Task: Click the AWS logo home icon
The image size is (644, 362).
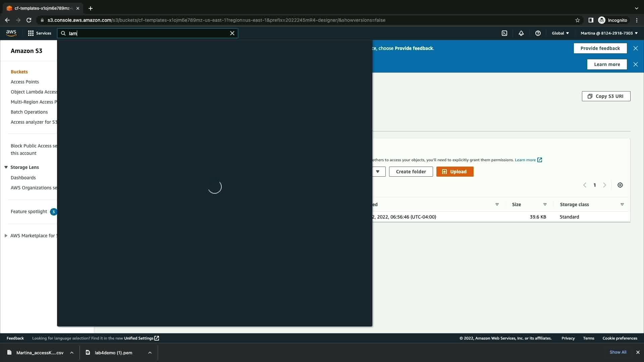Action: click(x=11, y=33)
